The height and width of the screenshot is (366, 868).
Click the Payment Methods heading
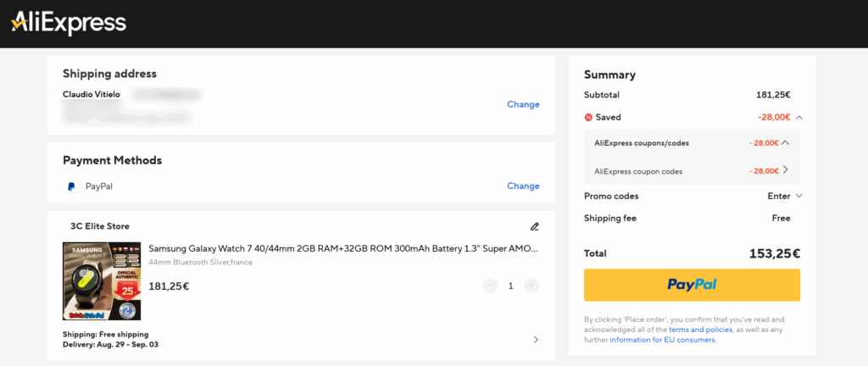[x=113, y=160]
